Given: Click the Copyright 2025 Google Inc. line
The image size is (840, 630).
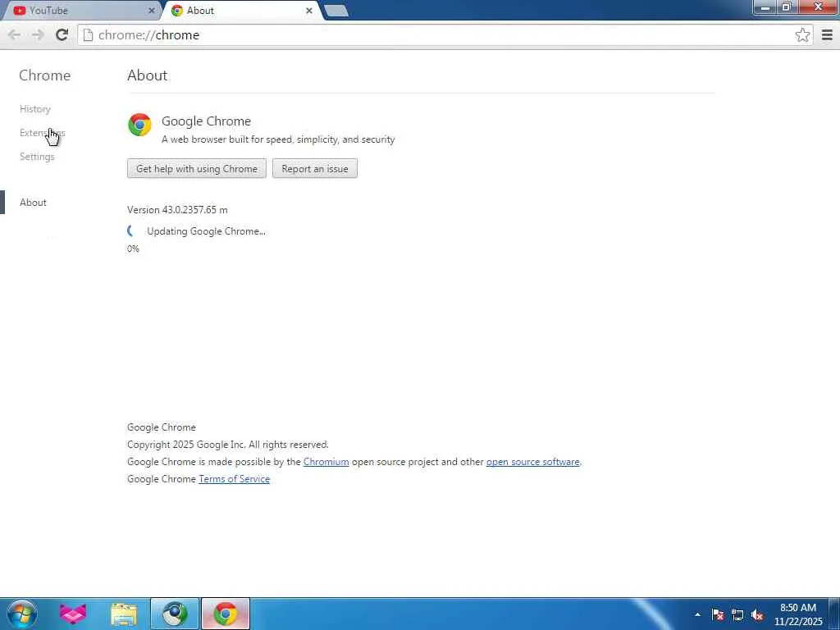Looking at the screenshot, I should coord(228,444).
